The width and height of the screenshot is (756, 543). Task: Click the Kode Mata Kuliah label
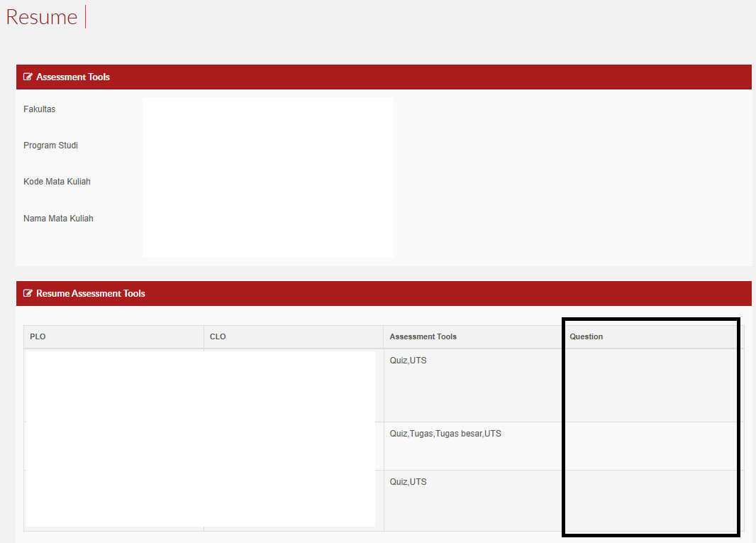[x=57, y=182]
